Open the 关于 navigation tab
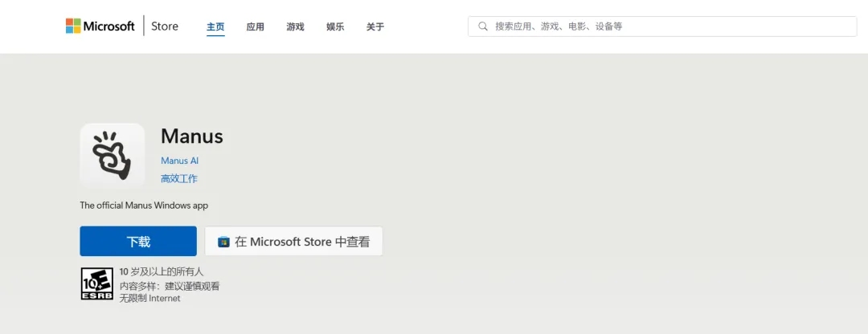The image size is (868, 334). [375, 26]
